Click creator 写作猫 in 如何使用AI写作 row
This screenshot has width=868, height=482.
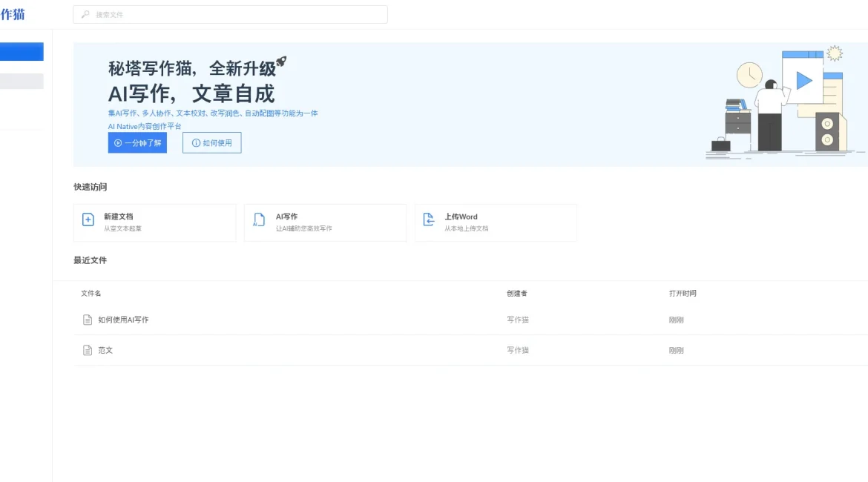tap(518, 320)
